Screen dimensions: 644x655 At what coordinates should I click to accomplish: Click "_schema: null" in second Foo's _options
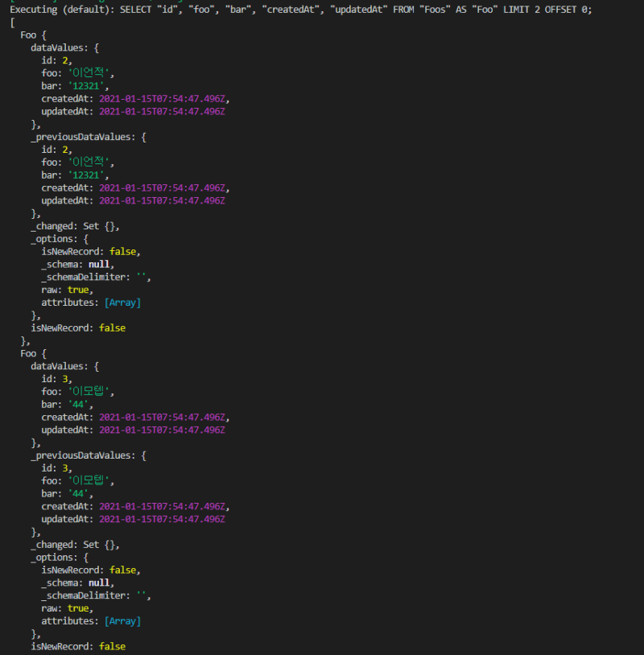tap(77, 583)
